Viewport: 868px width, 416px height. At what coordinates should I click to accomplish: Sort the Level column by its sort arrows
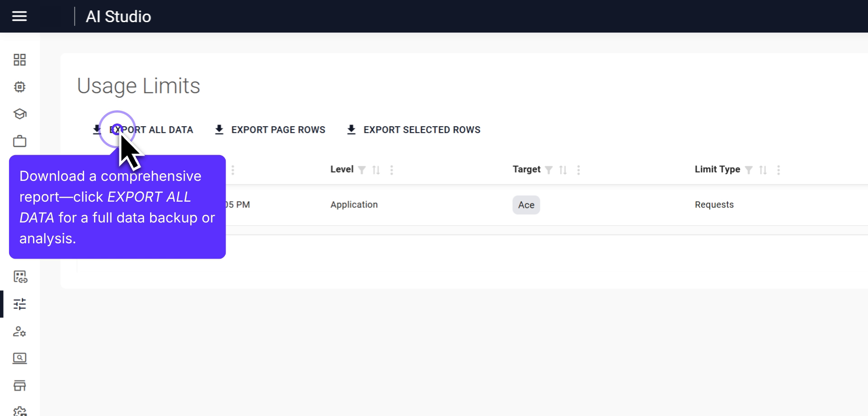click(377, 170)
